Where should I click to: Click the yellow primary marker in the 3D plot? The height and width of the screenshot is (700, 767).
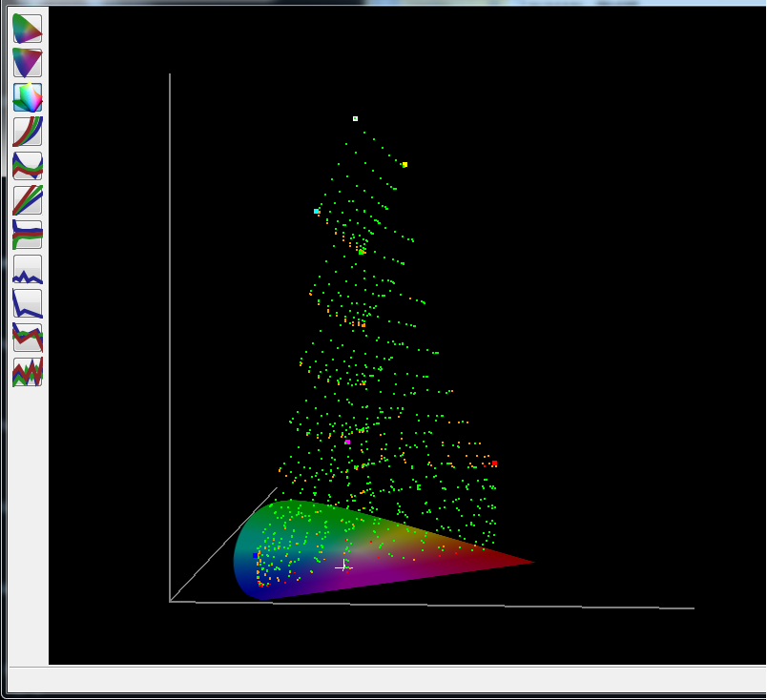click(405, 164)
